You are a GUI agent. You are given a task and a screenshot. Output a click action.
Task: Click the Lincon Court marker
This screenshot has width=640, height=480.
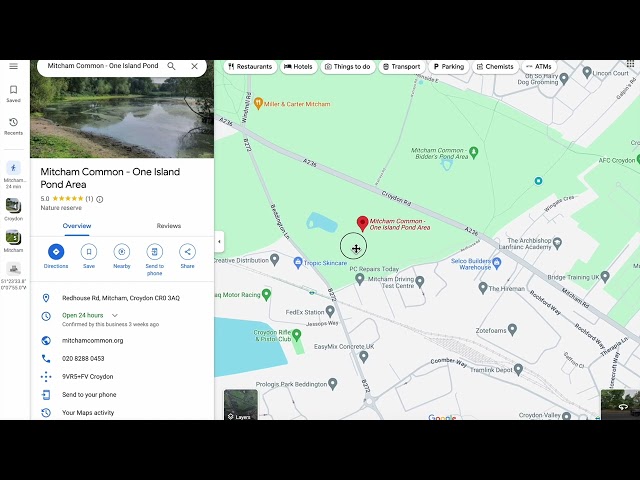587,73
